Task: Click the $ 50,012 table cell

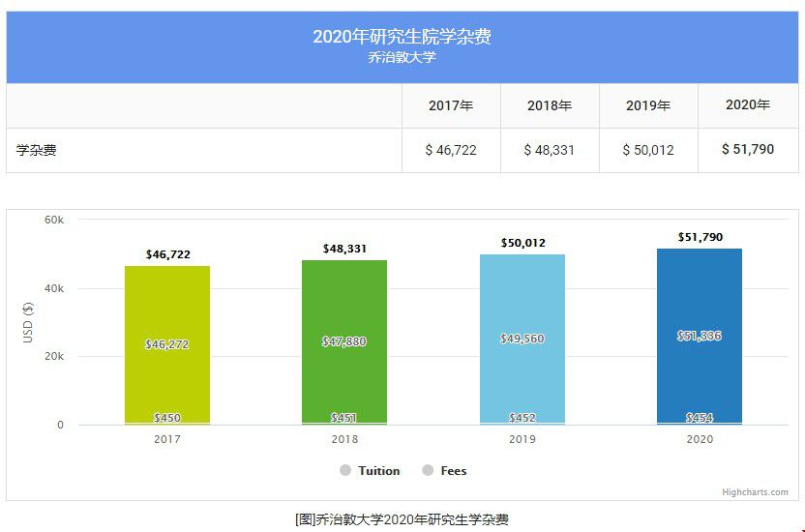Action: 648,150
